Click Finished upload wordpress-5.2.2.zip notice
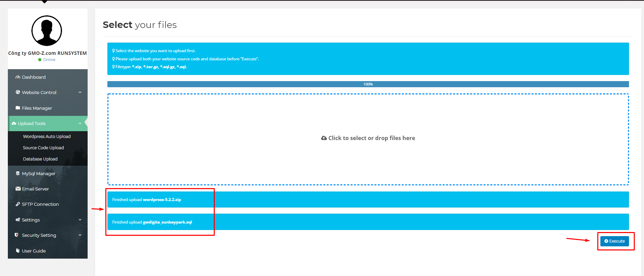 pyautogui.click(x=368, y=200)
